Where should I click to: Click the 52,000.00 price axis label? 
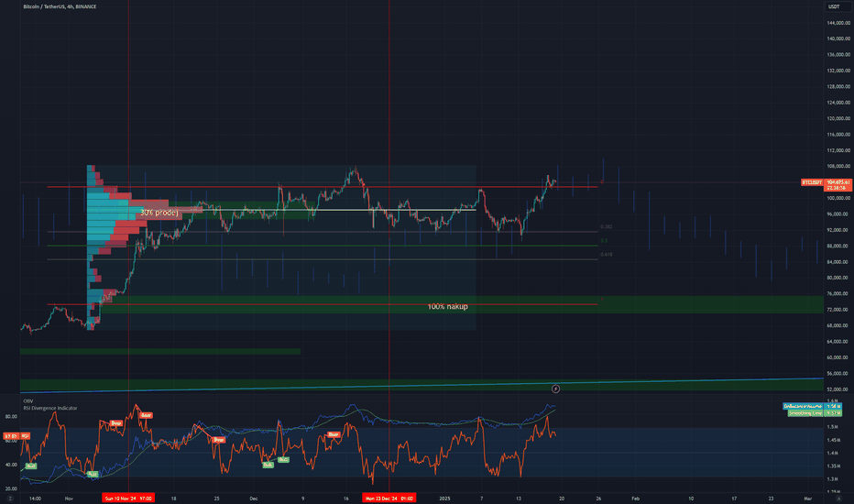(838, 389)
